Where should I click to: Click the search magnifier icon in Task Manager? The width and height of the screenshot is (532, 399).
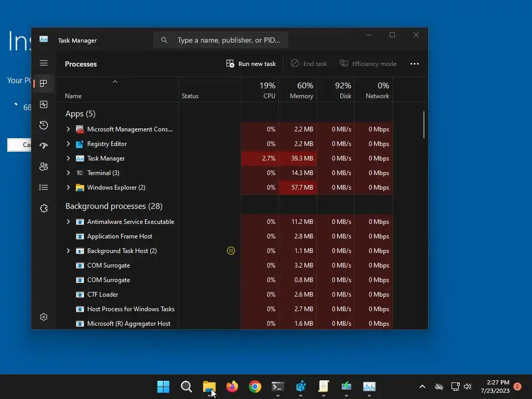pyautogui.click(x=164, y=40)
